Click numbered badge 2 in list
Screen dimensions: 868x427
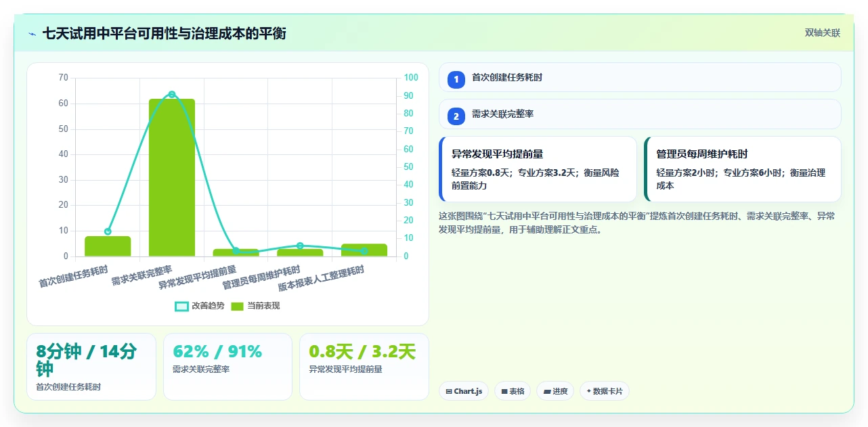(456, 116)
